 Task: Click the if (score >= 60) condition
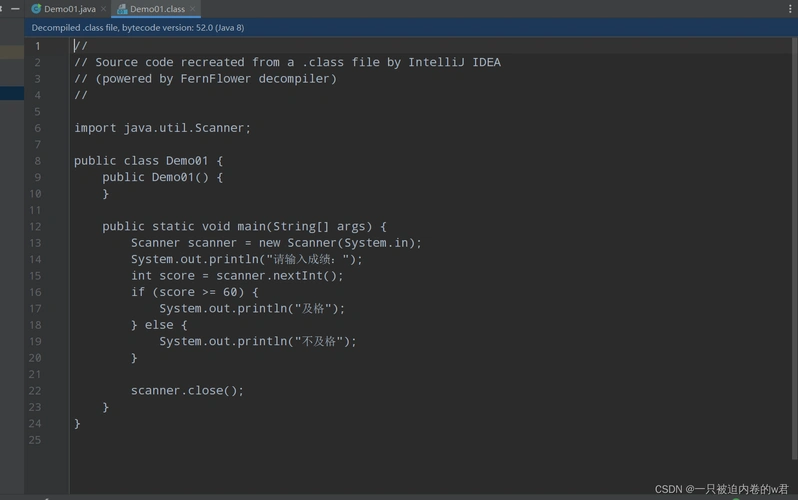coord(194,292)
